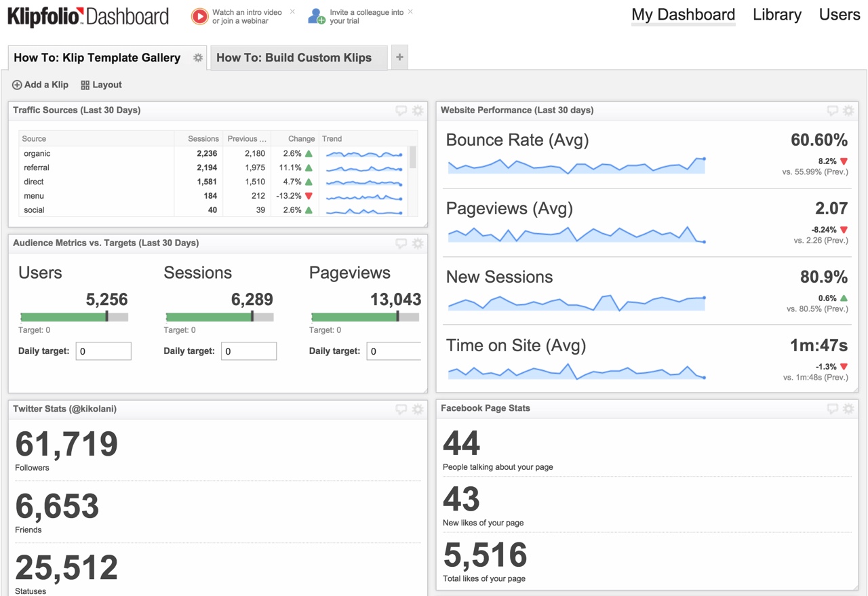Open Twitter Stats klip settings gear
Screen dimensions: 868x596
pyautogui.click(x=418, y=409)
